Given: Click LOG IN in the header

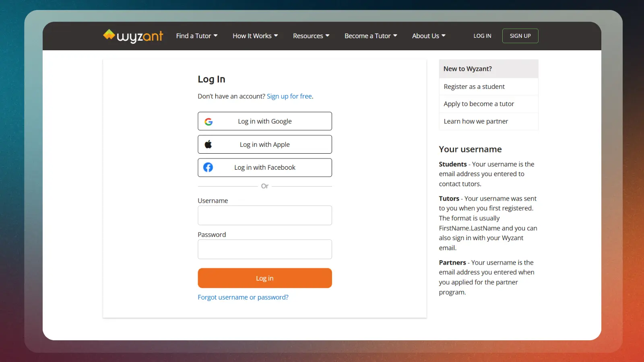Looking at the screenshot, I should pyautogui.click(x=482, y=36).
